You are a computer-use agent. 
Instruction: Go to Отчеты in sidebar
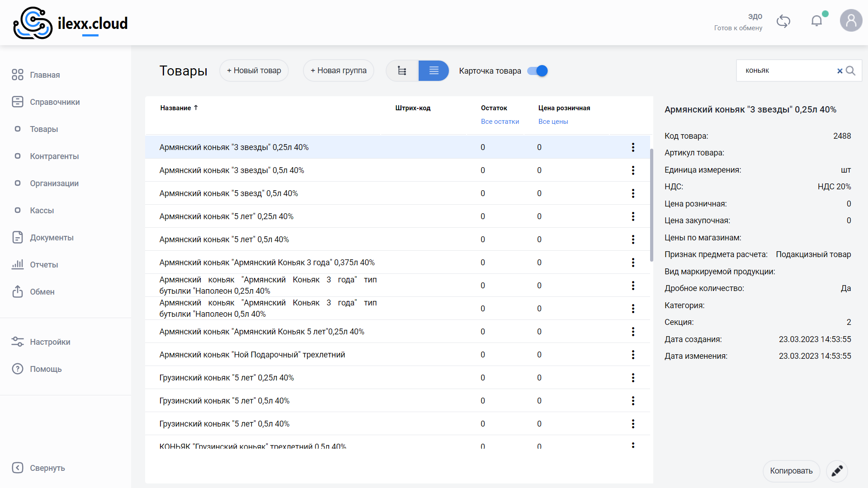coord(44,265)
